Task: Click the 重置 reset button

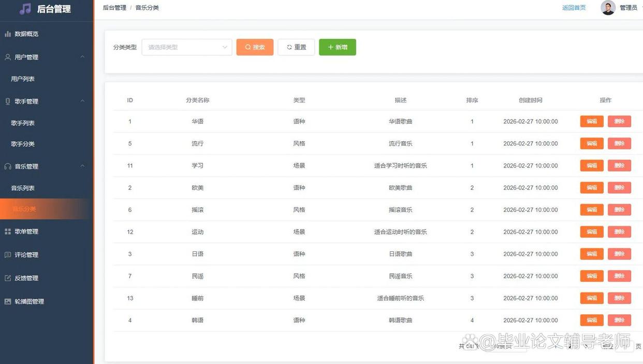Action: [x=296, y=47]
